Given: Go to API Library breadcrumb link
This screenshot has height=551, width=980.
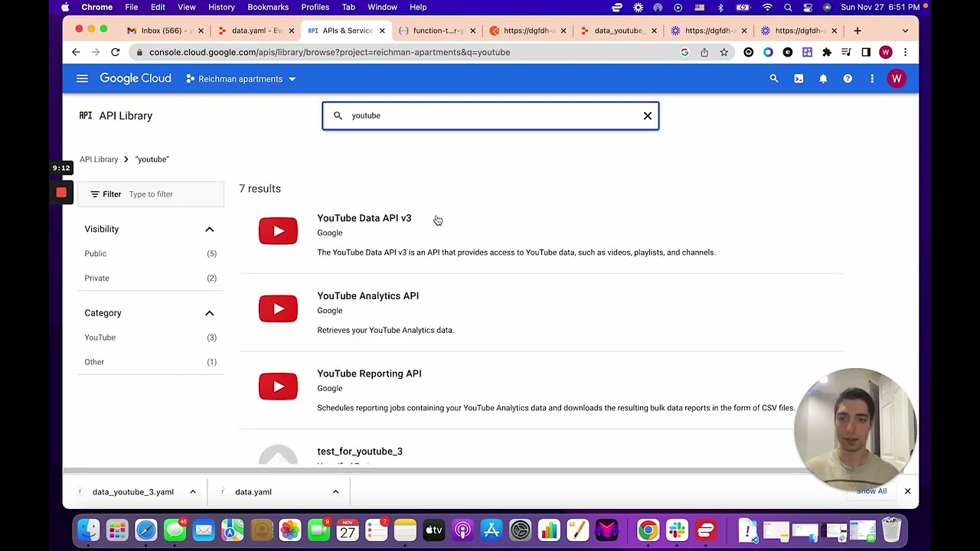Looking at the screenshot, I should click(99, 159).
